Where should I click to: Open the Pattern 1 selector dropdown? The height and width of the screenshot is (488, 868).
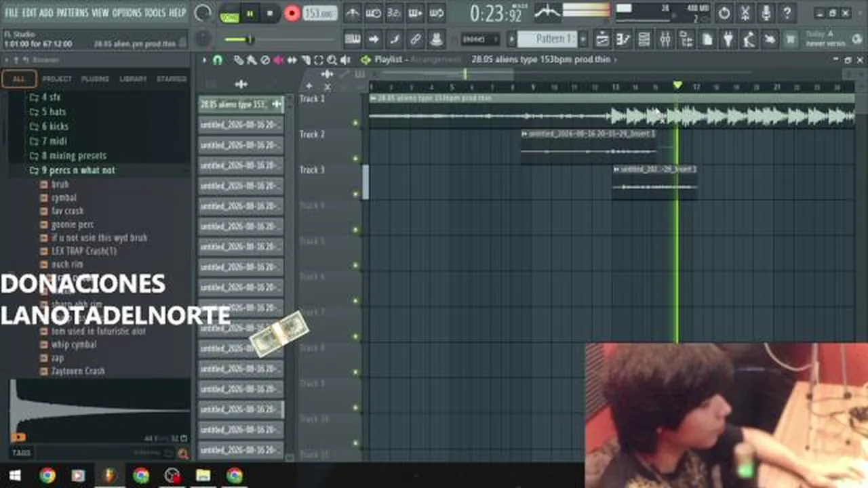548,39
